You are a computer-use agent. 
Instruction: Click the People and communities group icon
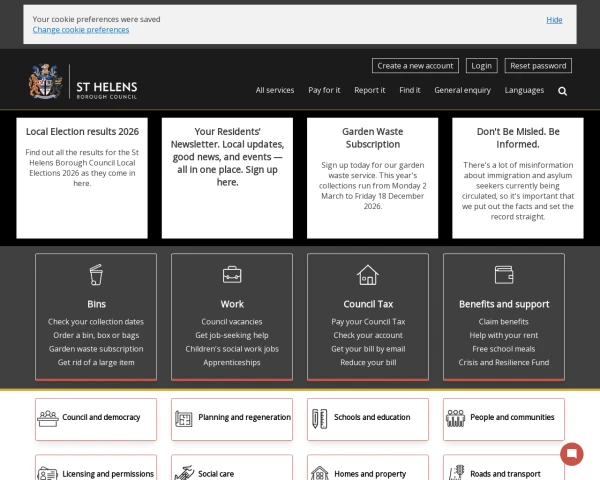click(455, 418)
